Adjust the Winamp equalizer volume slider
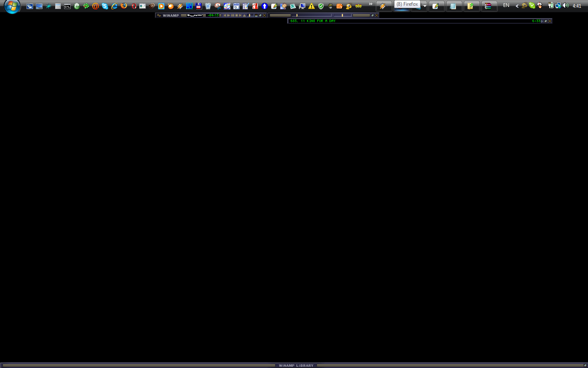Screen dimensions: 588x368 coord(312,15)
